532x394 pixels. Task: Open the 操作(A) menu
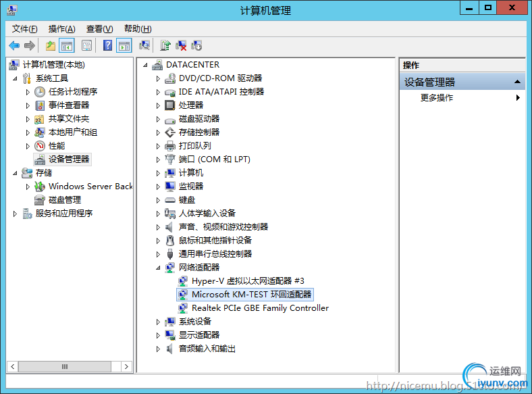61,29
